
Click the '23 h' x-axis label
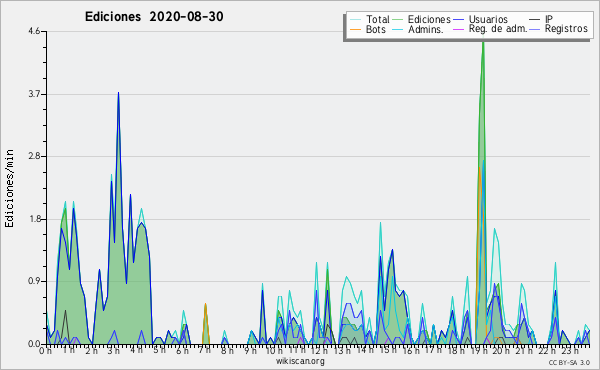tap(570, 351)
